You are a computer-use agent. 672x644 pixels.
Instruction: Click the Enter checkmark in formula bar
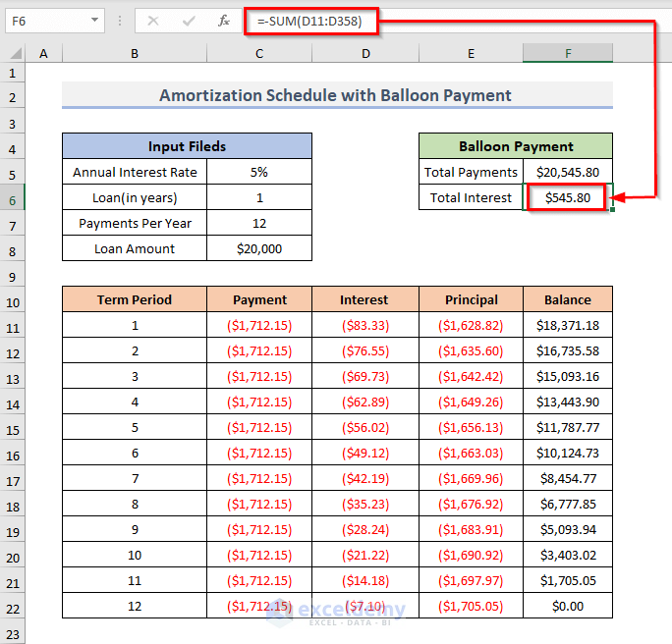(x=189, y=20)
